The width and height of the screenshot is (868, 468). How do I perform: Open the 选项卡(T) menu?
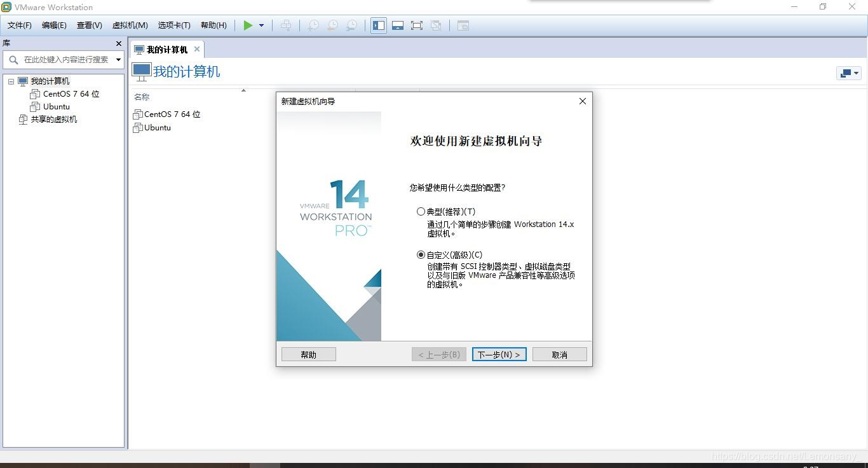[174, 25]
